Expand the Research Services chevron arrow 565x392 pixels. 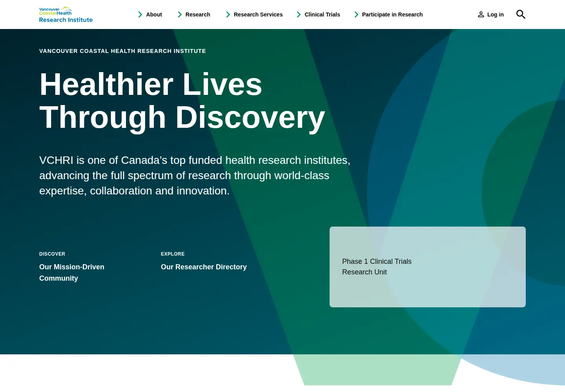tap(228, 15)
